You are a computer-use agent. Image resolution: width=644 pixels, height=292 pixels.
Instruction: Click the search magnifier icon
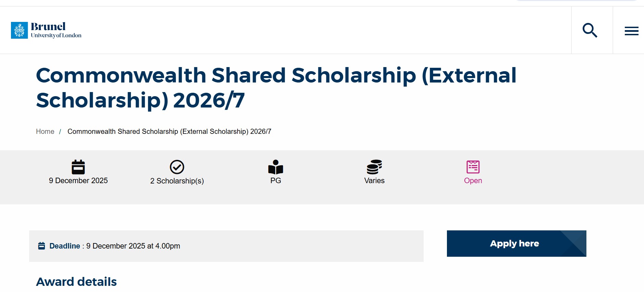coord(590,30)
